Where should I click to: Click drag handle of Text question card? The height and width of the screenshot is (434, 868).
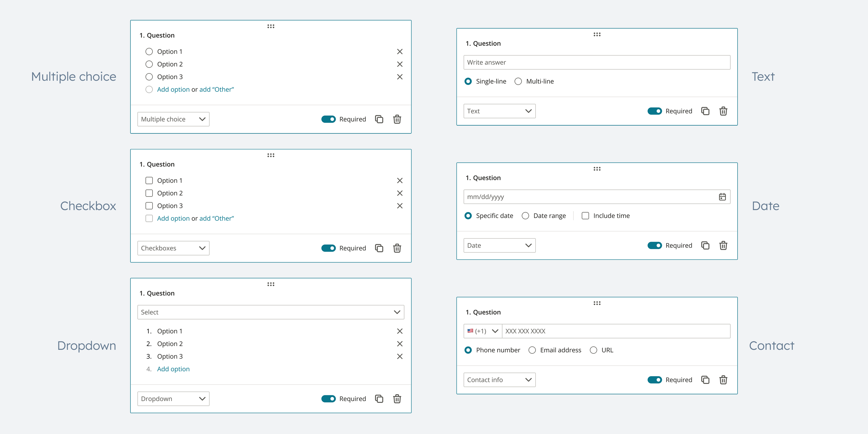[597, 34]
